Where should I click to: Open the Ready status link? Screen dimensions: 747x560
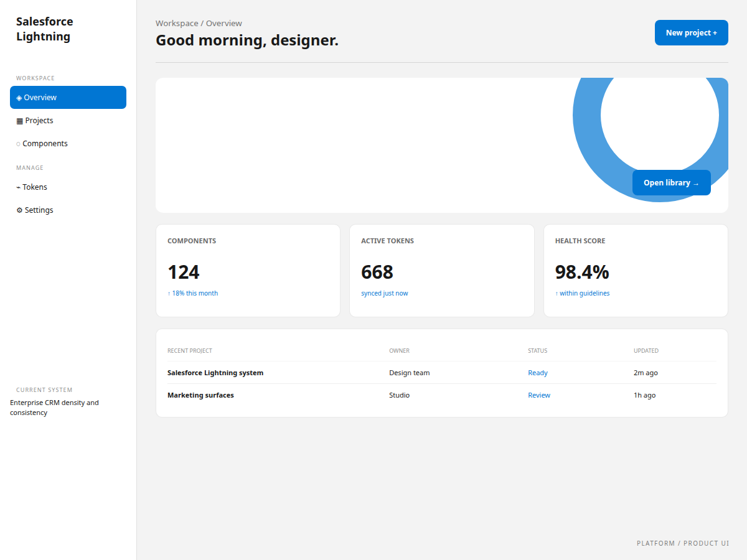pyautogui.click(x=538, y=373)
